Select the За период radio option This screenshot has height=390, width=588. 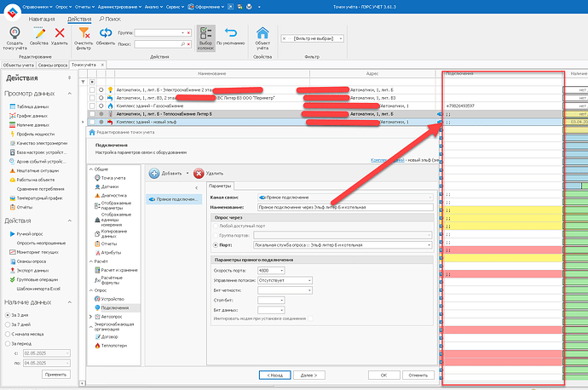pos(8,343)
